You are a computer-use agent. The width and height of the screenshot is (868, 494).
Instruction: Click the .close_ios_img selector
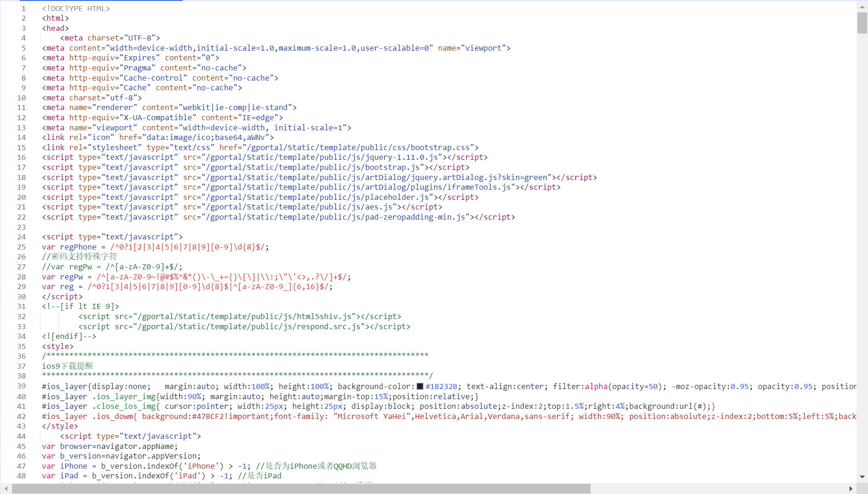click(x=124, y=406)
